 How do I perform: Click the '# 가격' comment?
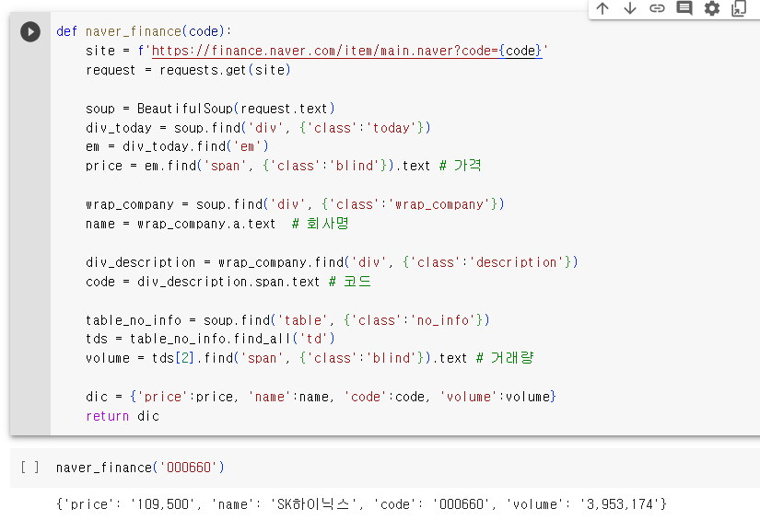460,166
